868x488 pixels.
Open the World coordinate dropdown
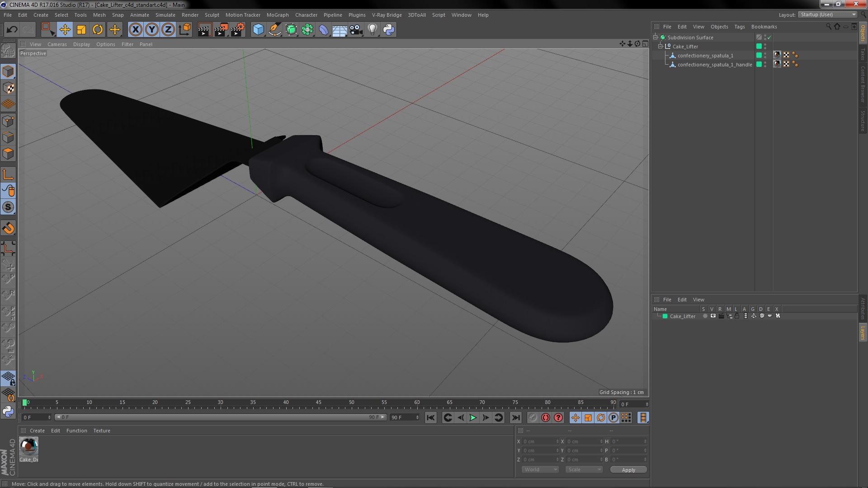coord(541,469)
